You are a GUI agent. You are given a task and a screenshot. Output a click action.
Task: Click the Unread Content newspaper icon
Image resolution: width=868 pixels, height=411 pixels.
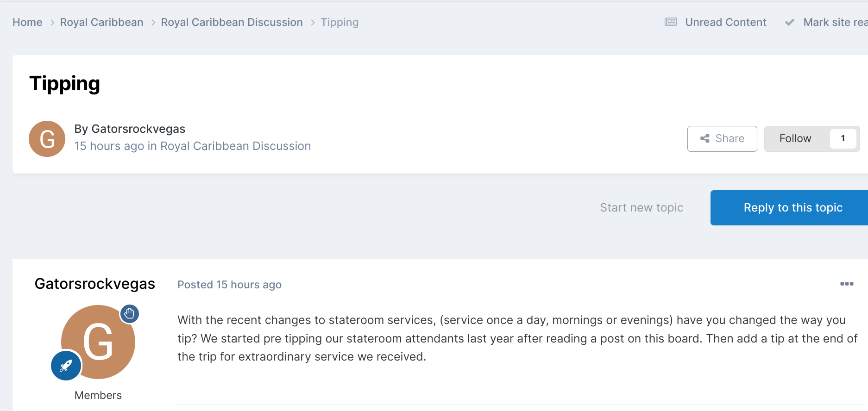click(671, 22)
